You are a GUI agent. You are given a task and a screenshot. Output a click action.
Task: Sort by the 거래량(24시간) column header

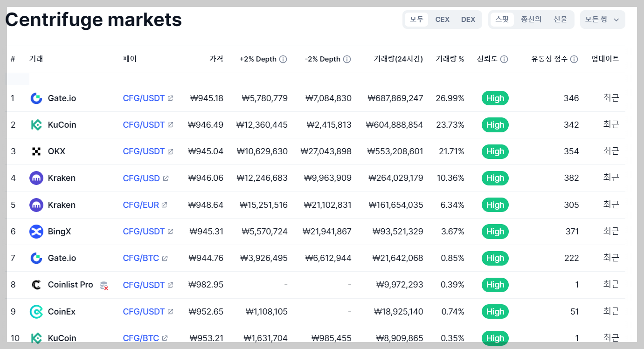[x=398, y=59]
